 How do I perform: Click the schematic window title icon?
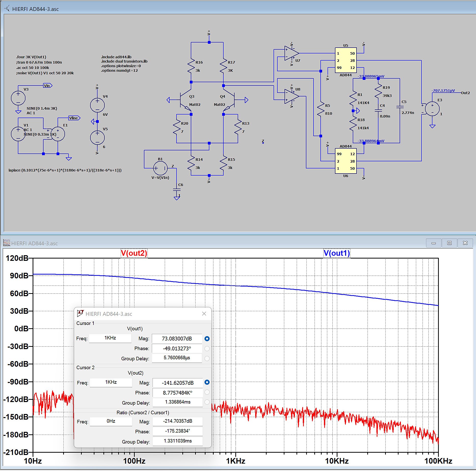[x=7, y=9]
